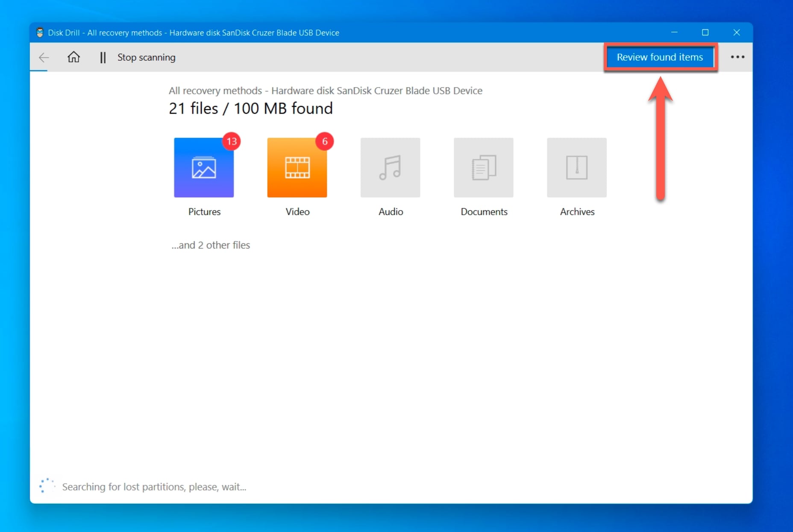Click the Video label
793x532 pixels.
pyautogui.click(x=297, y=212)
